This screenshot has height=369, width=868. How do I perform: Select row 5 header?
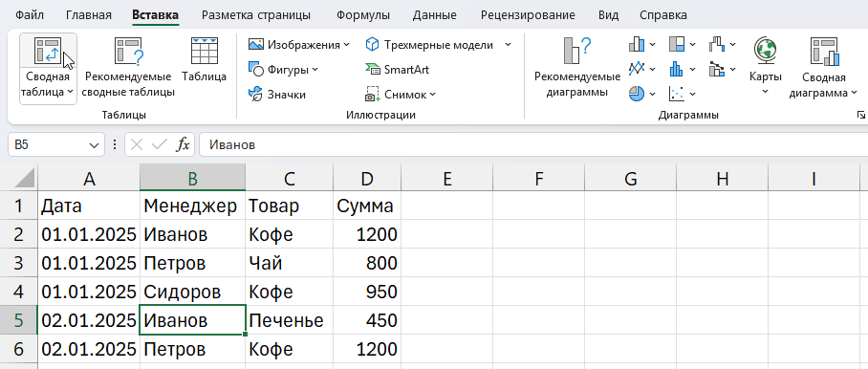pos(18,319)
